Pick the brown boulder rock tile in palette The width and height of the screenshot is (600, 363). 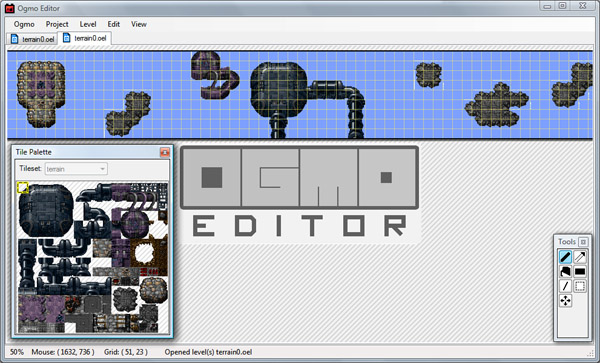point(153,290)
